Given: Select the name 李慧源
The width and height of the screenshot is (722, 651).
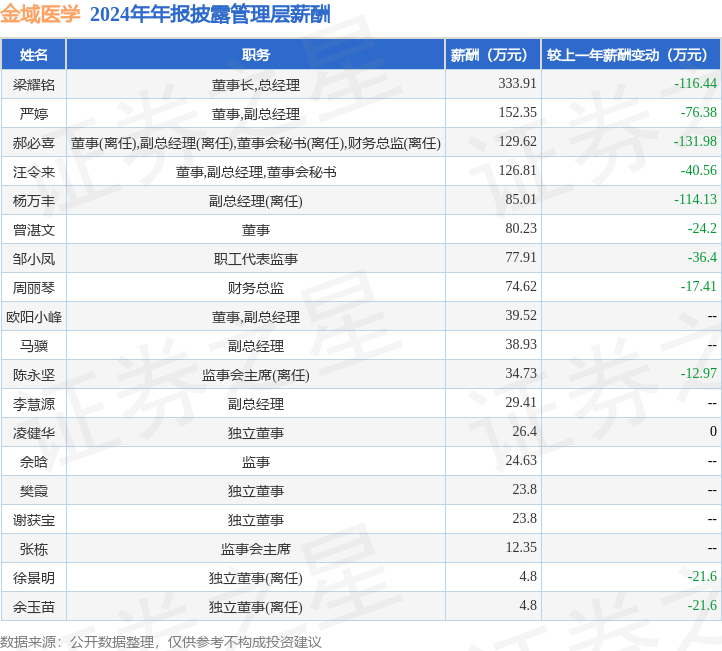Looking at the screenshot, I should (34, 404).
